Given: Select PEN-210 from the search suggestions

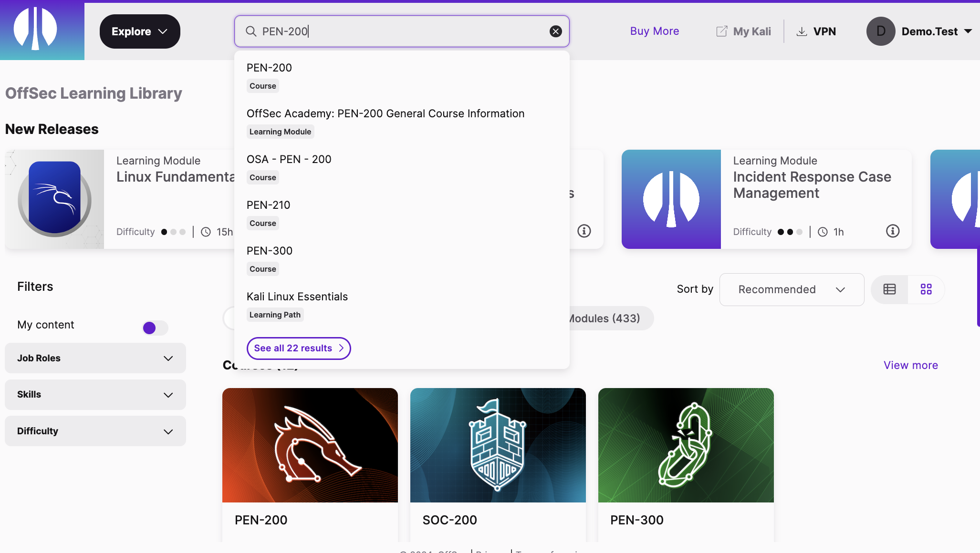Looking at the screenshot, I should pos(268,205).
